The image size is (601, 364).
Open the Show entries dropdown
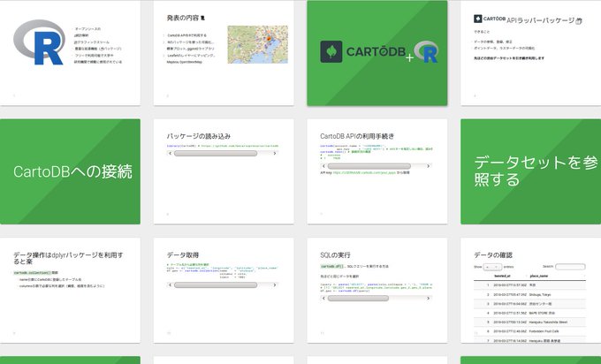(x=492, y=267)
